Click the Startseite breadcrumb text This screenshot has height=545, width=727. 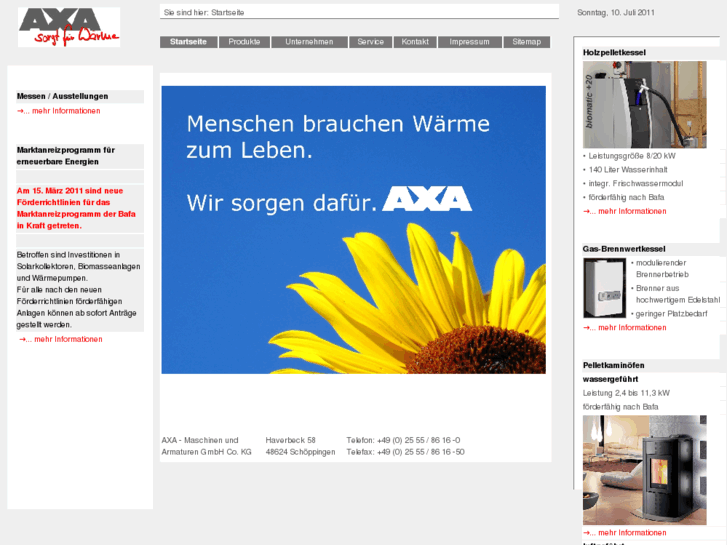click(228, 13)
